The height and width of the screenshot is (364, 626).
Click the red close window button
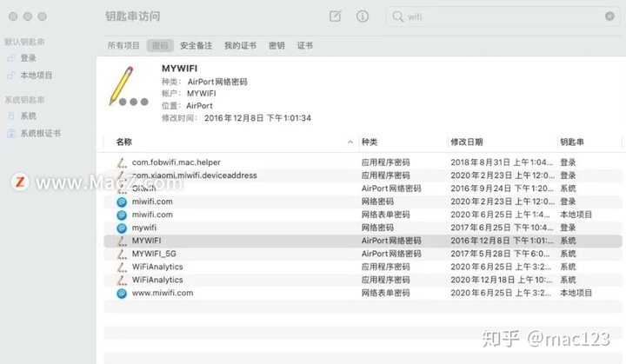13,17
